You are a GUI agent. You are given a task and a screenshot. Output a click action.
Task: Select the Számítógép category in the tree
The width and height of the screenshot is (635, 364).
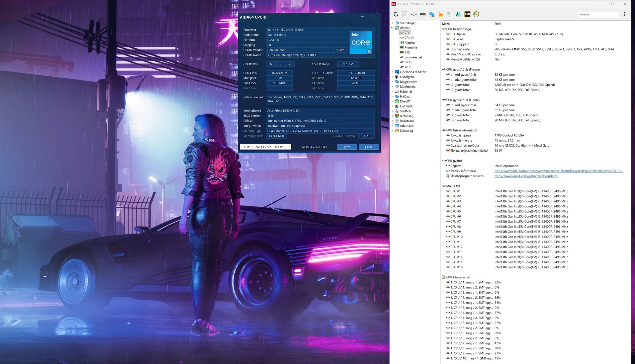408,23
